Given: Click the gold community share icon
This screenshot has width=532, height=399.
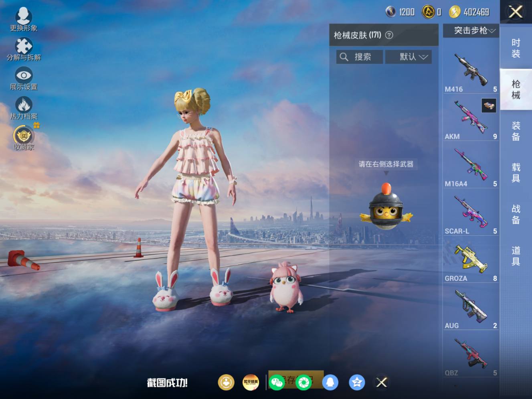Looking at the screenshot, I should point(226,383).
